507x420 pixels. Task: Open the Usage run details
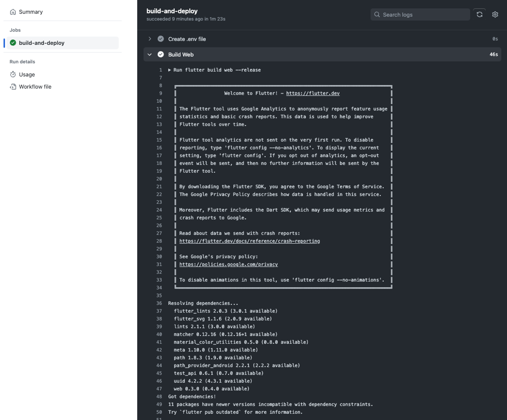pos(27,75)
